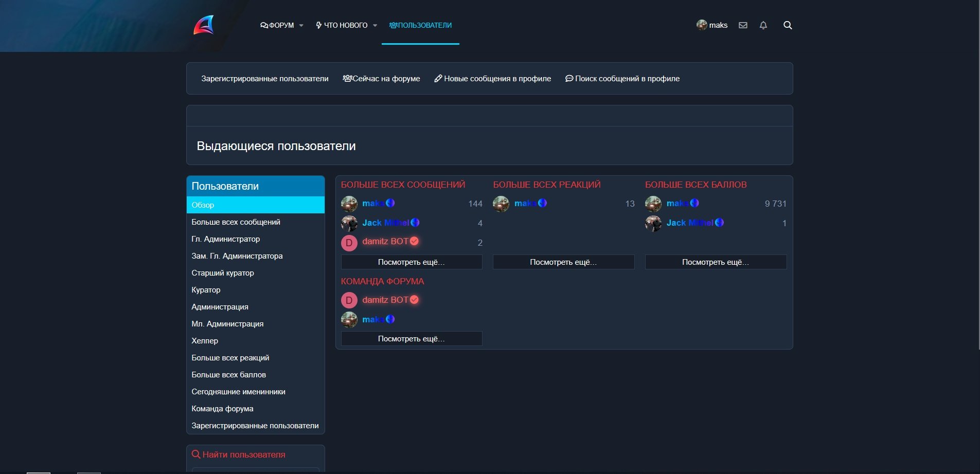Open Поиск сообщений в профиле link
The image size is (980, 474).
tap(622, 79)
